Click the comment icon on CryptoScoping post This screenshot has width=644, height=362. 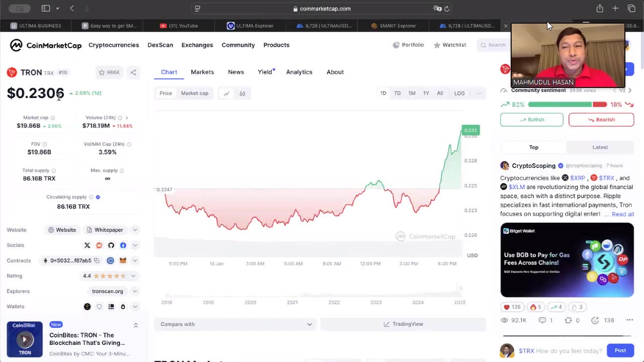click(542, 320)
